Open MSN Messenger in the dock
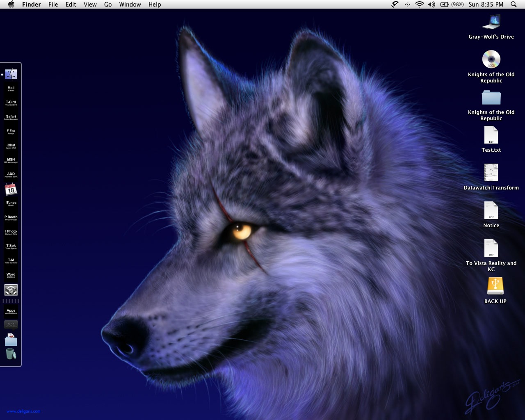The height and width of the screenshot is (420, 525). (x=11, y=160)
